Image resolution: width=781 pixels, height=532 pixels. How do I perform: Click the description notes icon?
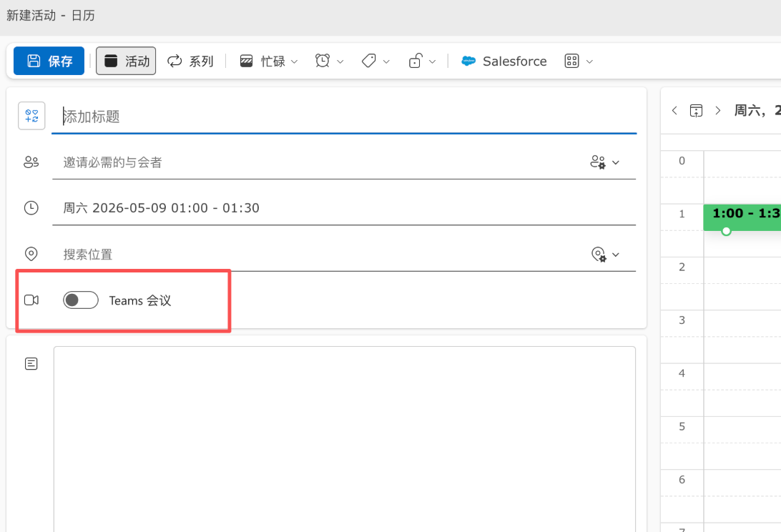pyautogui.click(x=31, y=364)
